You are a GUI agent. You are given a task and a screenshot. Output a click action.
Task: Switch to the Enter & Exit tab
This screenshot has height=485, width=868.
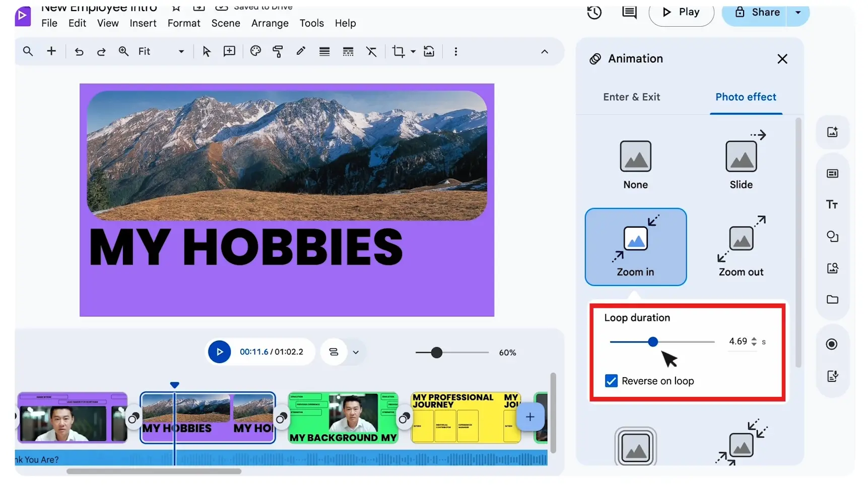(x=631, y=97)
